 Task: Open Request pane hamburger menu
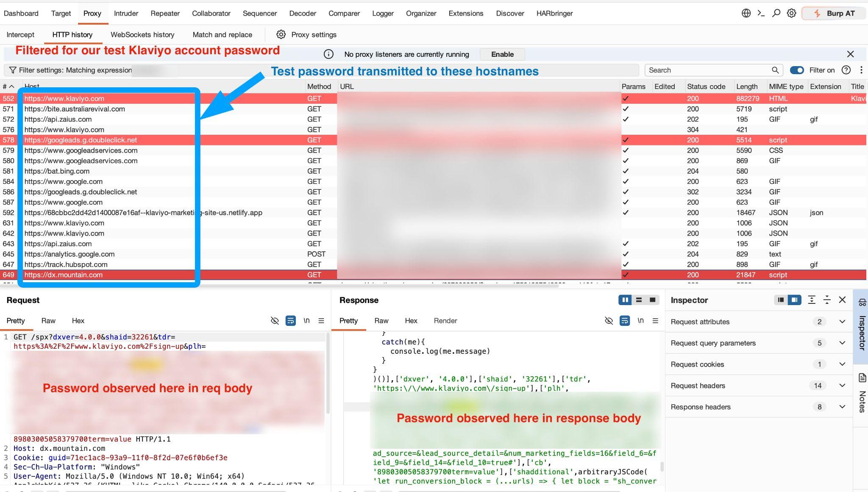(x=321, y=321)
